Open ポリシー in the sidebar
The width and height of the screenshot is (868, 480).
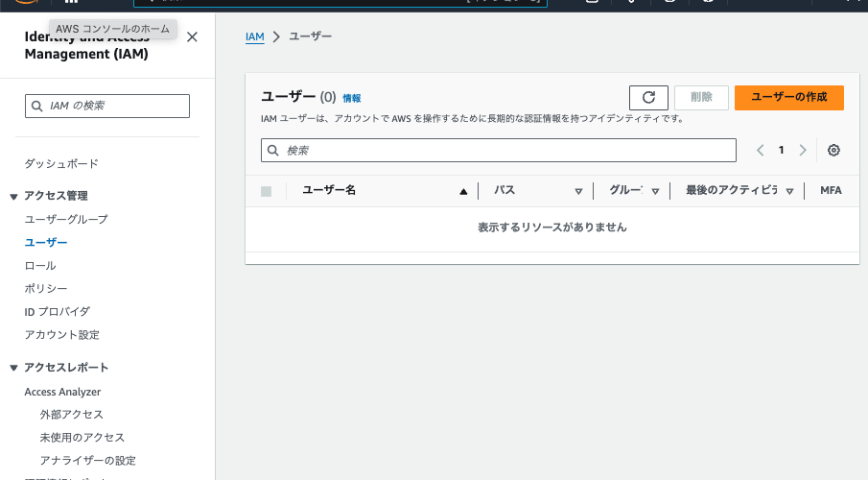coord(46,289)
